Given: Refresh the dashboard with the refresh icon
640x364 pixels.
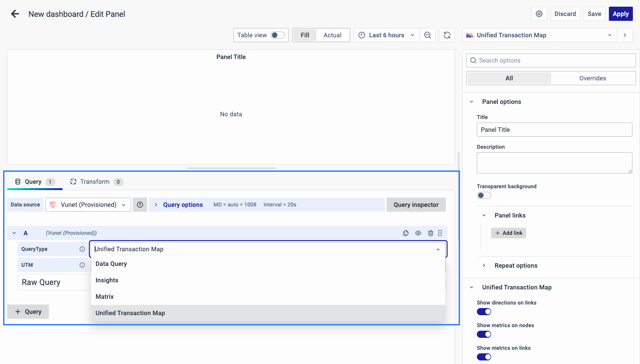Looking at the screenshot, I should 447,35.
